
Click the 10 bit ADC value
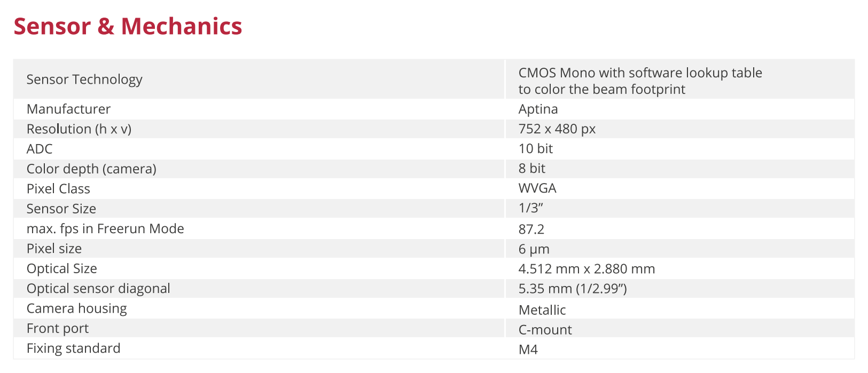coord(535,149)
